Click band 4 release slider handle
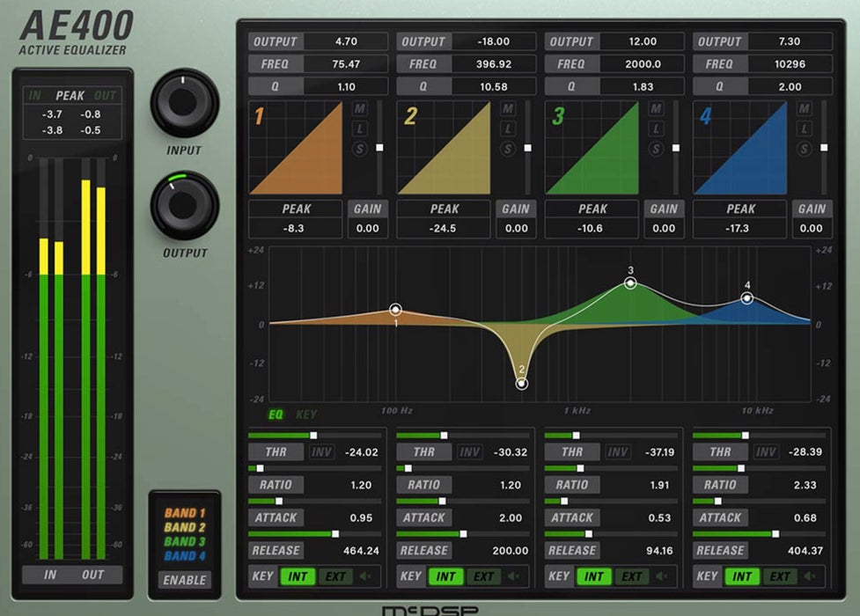The width and height of the screenshot is (860, 616). coord(775,534)
